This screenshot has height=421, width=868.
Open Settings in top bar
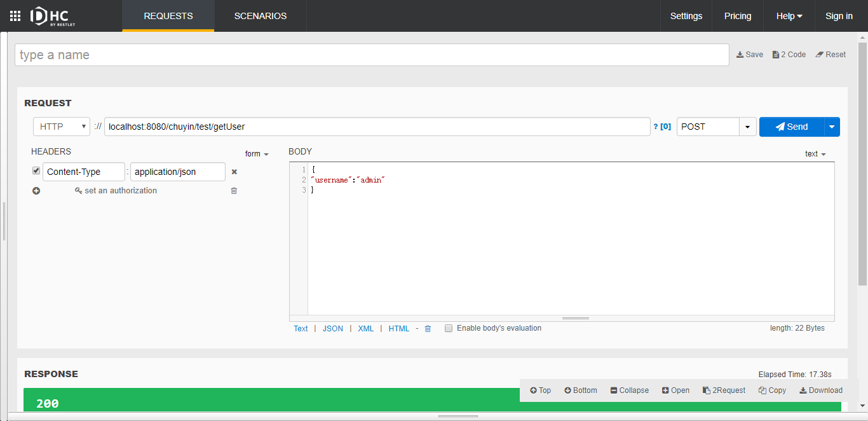(x=686, y=16)
